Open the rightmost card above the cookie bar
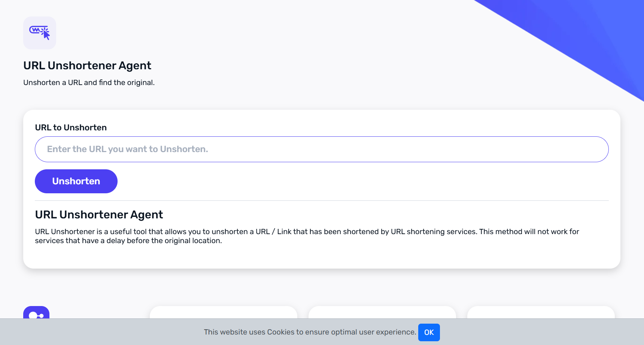Screen dimensions: 644x345 click(x=541, y=312)
